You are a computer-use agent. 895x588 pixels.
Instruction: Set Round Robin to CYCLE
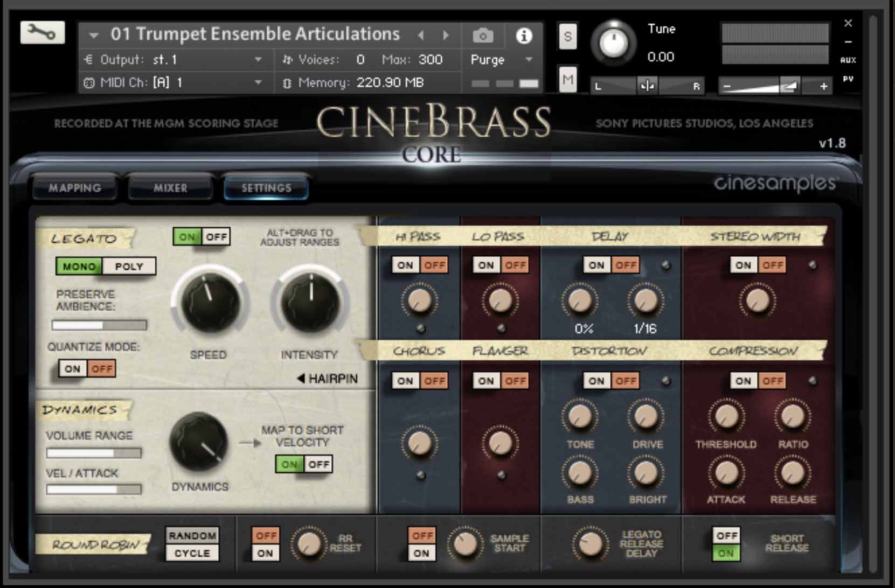[192, 553]
